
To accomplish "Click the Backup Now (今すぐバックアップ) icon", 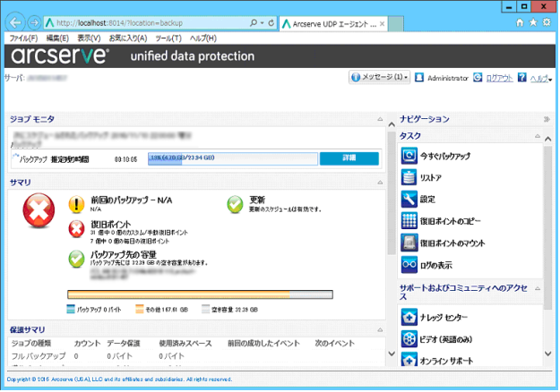I will coord(409,156).
